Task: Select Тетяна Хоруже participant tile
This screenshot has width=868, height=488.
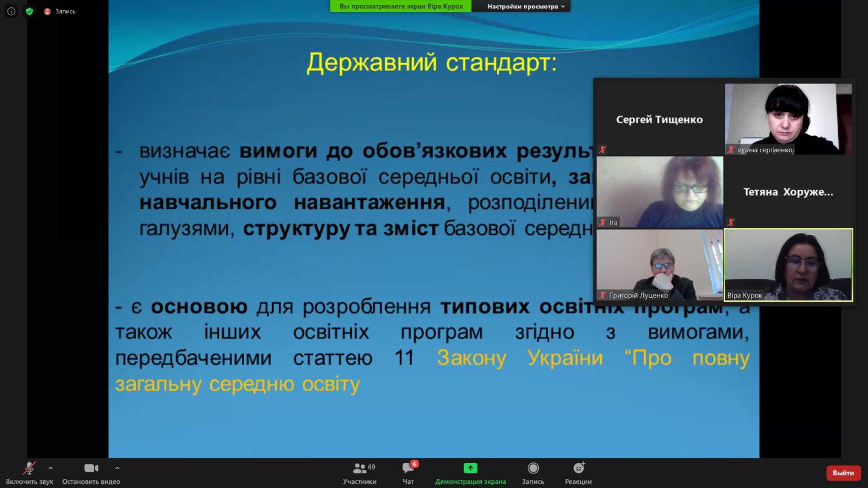Action: coord(788,192)
